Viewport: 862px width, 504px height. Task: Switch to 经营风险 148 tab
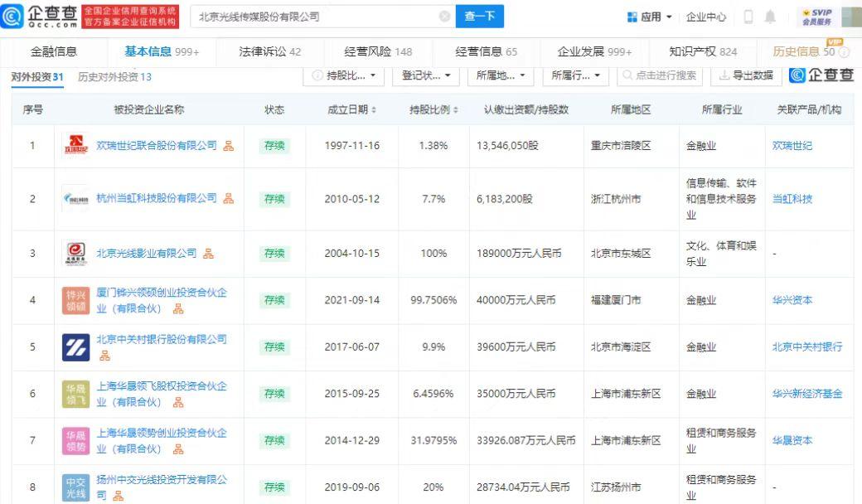coord(378,51)
